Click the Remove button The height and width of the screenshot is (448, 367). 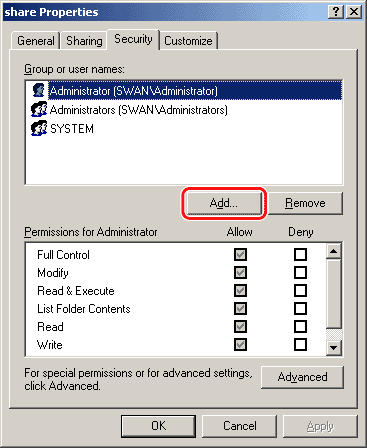point(305,203)
